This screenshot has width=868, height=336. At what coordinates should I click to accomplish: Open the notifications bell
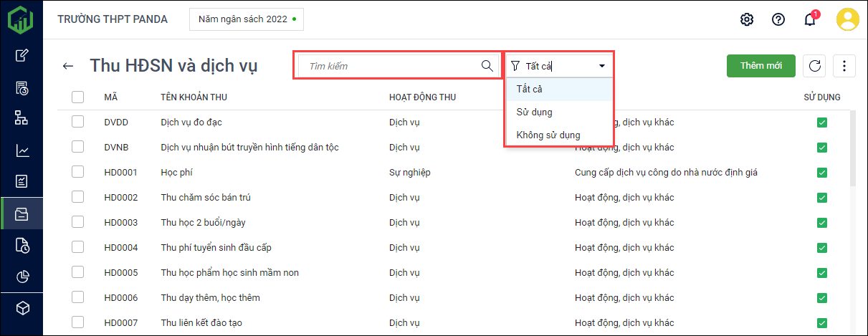[810, 19]
